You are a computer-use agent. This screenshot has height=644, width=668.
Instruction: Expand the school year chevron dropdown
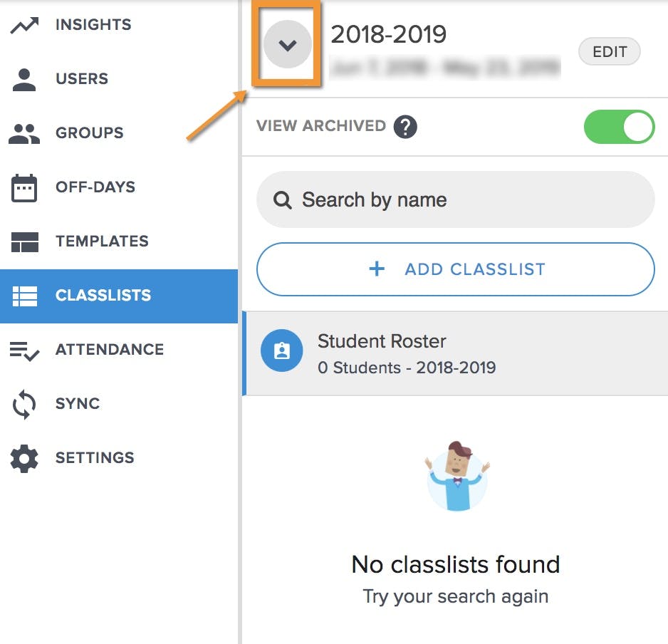288,44
